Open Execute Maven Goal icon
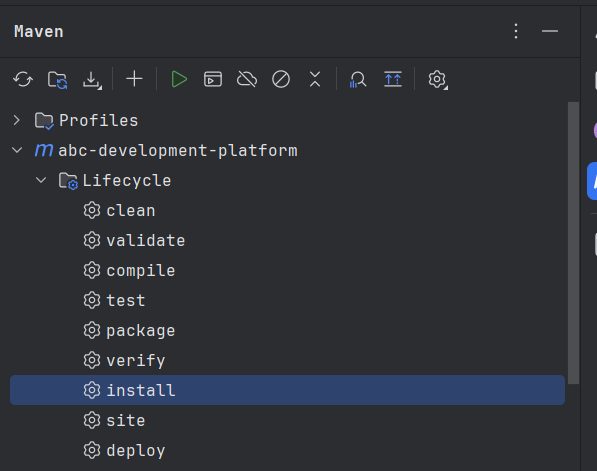 (x=213, y=79)
